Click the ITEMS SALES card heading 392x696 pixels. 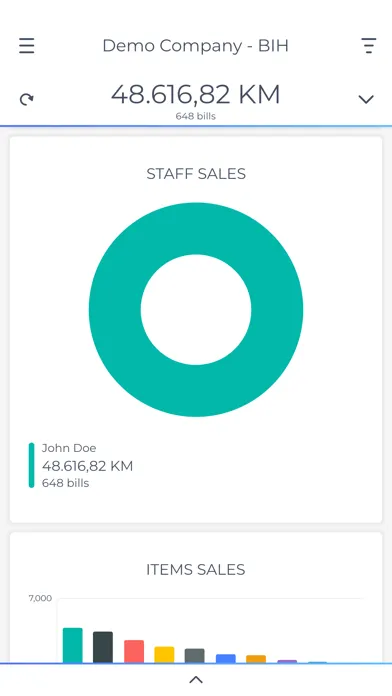(196, 569)
